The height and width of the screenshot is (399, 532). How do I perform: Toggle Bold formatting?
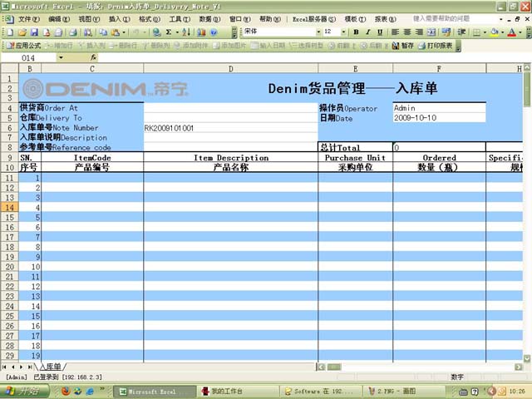pos(357,32)
